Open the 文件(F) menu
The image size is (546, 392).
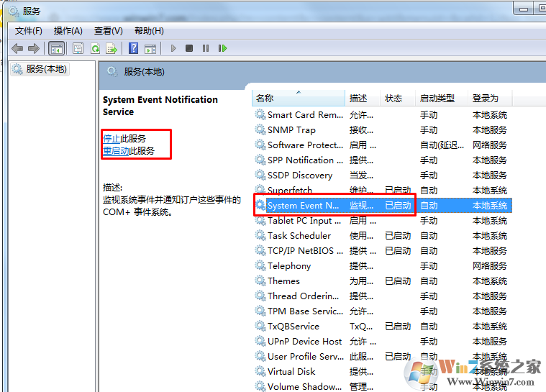point(28,31)
